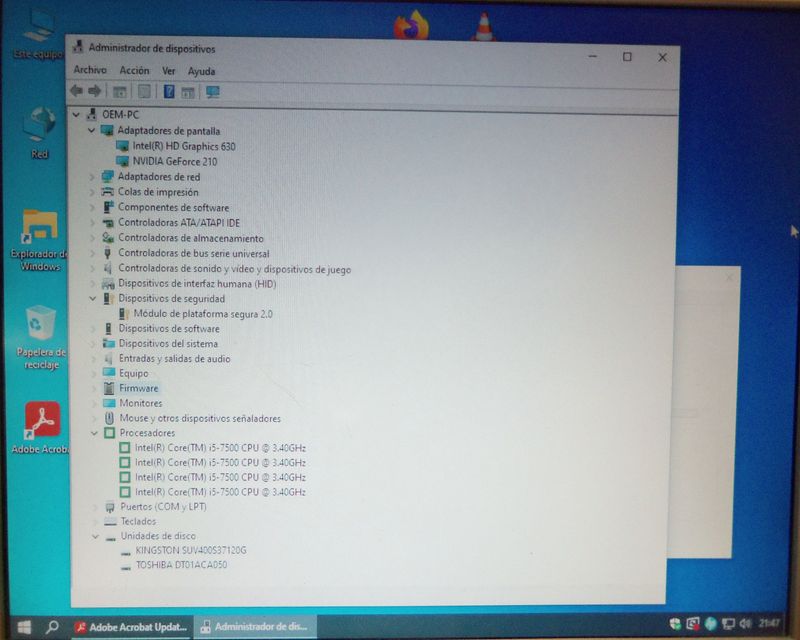The image size is (800, 640).
Task: Click the blue Help question-mark toolbar icon
Action: pos(169,92)
